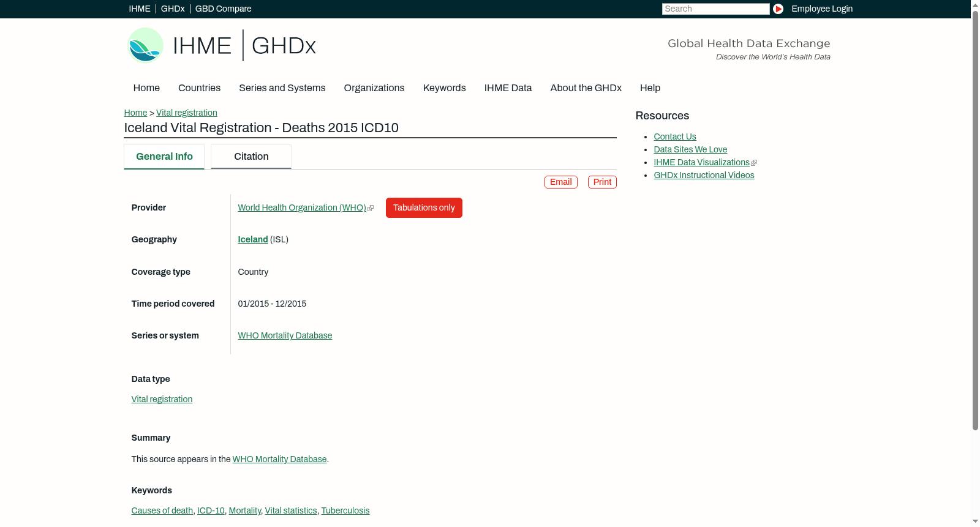Viewport: 980px width, 527px height.
Task: Click the Global Health Data Exchange heading
Action: (x=749, y=43)
